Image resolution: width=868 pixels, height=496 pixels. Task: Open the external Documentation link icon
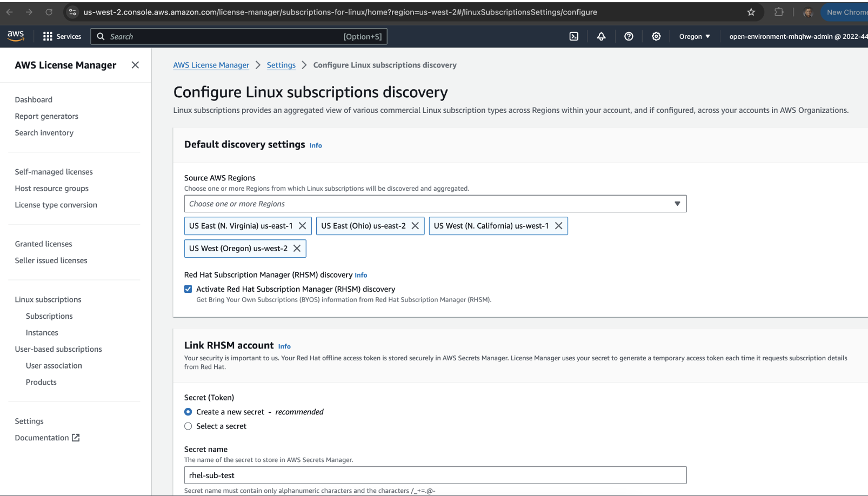click(x=76, y=438)
